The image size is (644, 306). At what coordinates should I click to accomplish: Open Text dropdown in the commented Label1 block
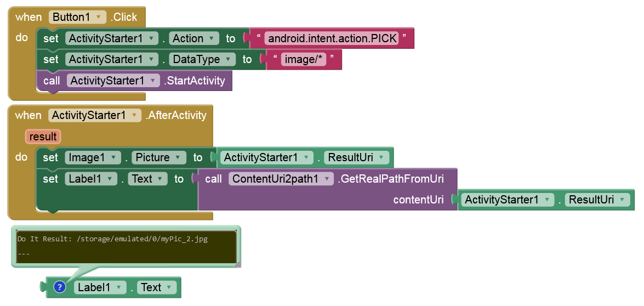(169, 287)
